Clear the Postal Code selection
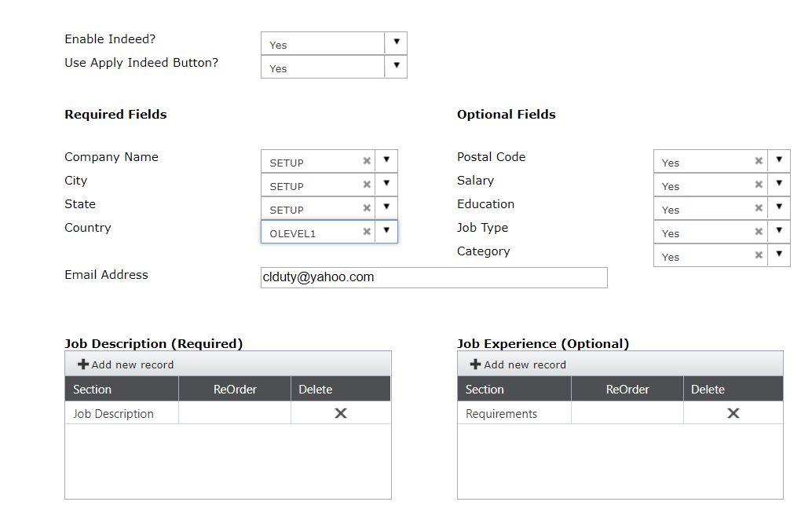This screenshot has height=520, width=812. click(x=759, y=161)
